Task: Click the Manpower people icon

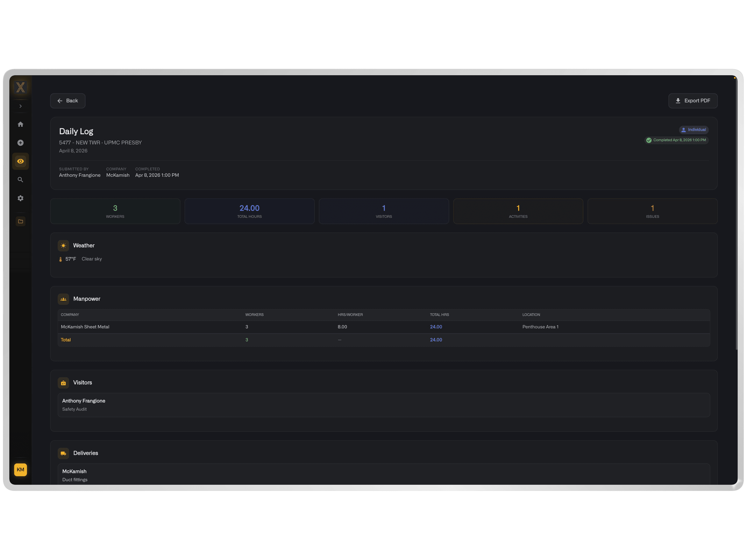Action: pyautogui.click(x=63, y=299)
